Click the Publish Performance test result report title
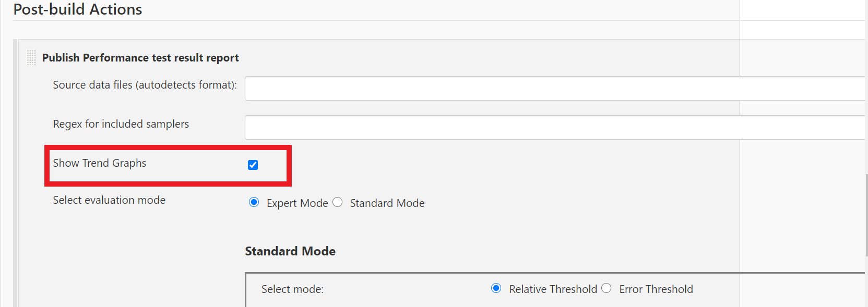 point(140,58)
